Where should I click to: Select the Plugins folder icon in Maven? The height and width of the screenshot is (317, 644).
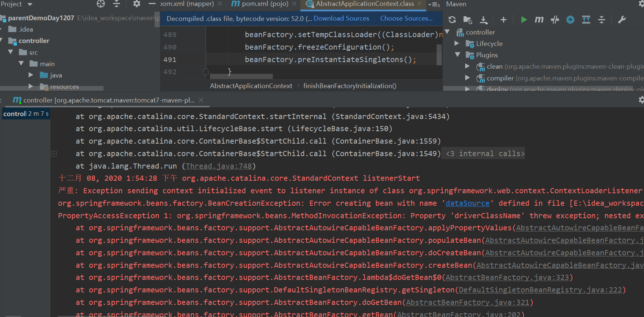point(470,55)
